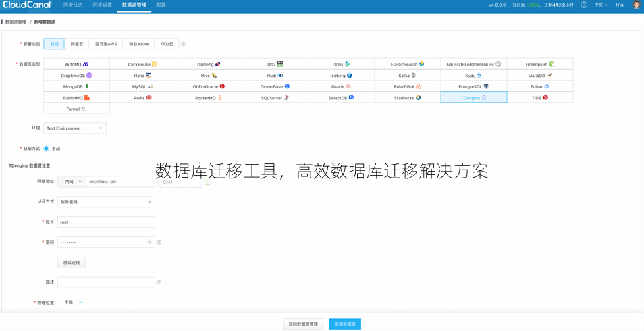
Task: Select PolarDB-X database type
Action: [x=408, y=86]
